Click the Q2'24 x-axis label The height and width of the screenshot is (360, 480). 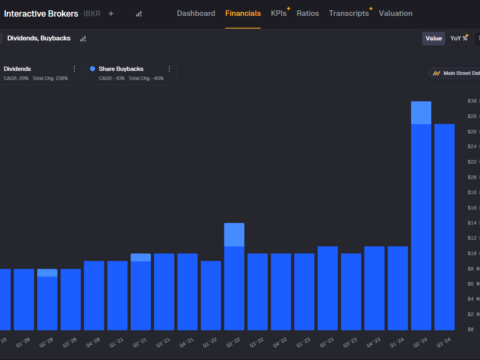(420, 342)
